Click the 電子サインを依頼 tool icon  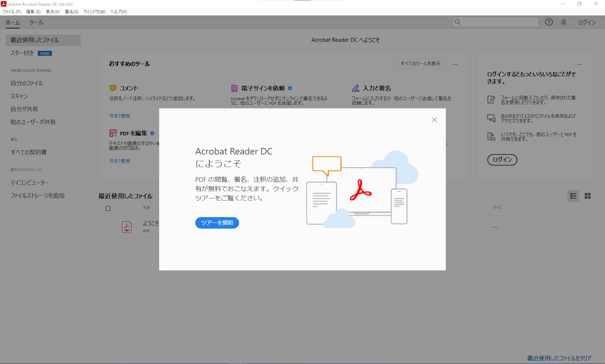tap(234, 88)
